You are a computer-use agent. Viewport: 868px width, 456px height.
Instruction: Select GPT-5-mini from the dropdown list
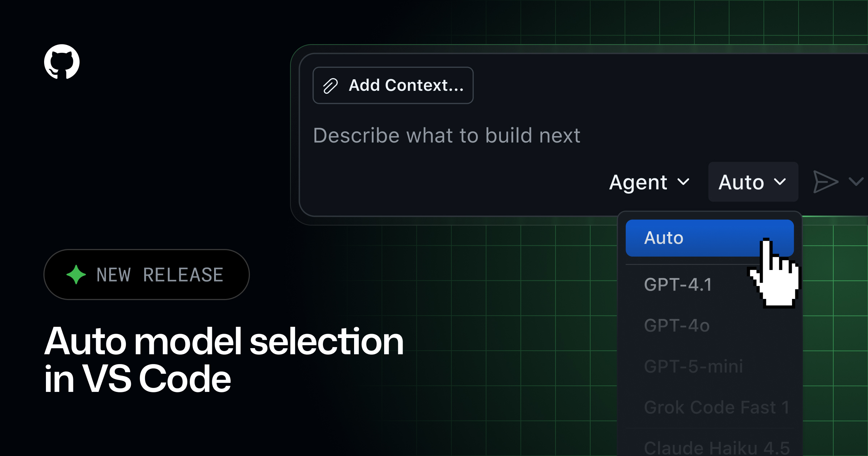pos(693,366)
